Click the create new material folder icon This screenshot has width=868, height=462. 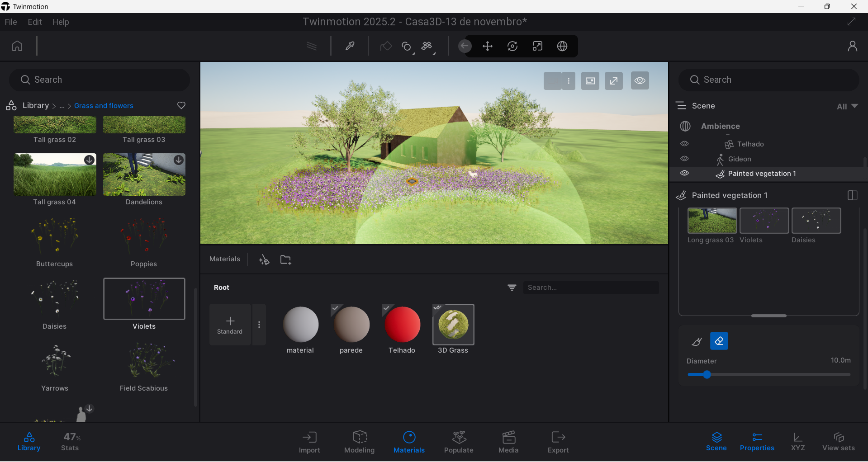pos(285,259)
